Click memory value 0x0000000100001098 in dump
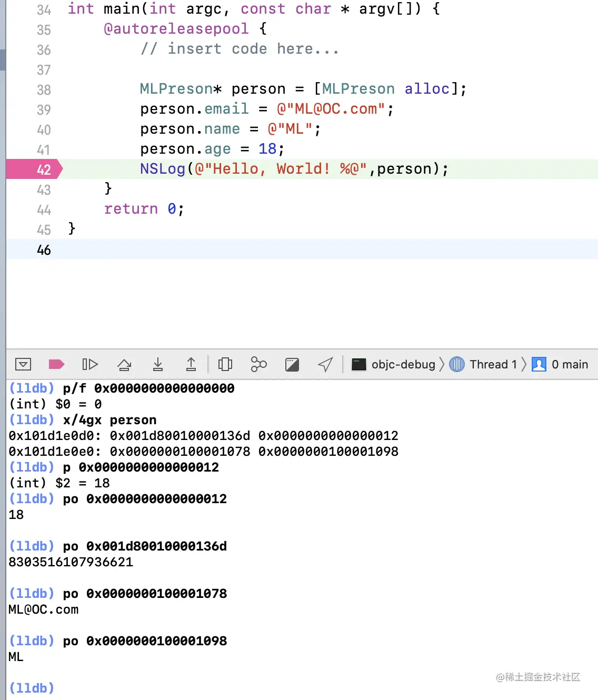Image resolution: width=598 pixels, height=700 pixels. click(x=328, y=452)
